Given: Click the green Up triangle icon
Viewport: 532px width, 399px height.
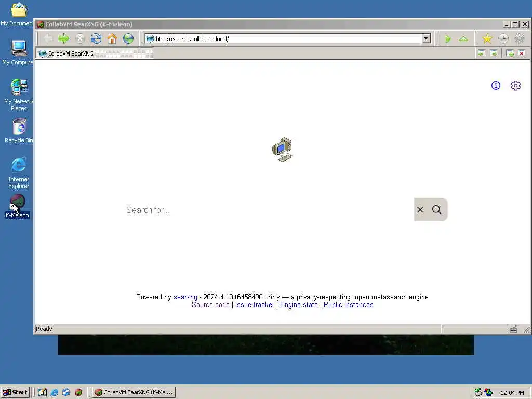Looking at the screenshot, I should pos(463,39).
